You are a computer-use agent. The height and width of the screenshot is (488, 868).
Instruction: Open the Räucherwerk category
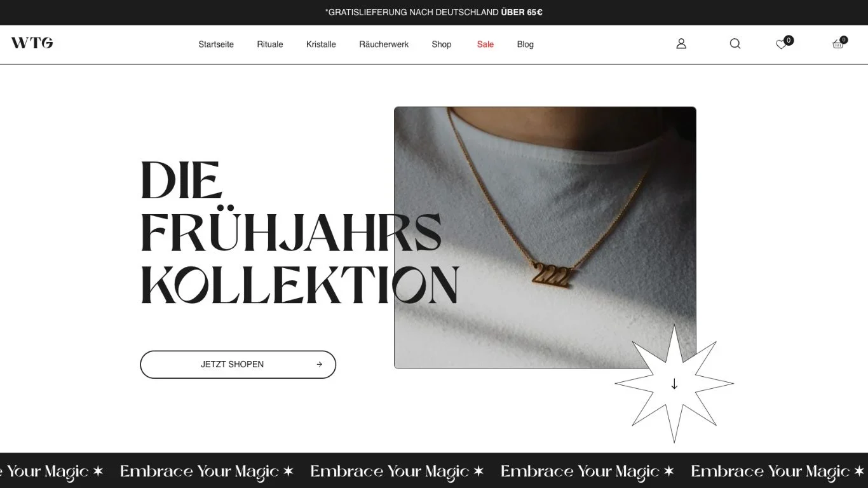click(x=384, y=44)
